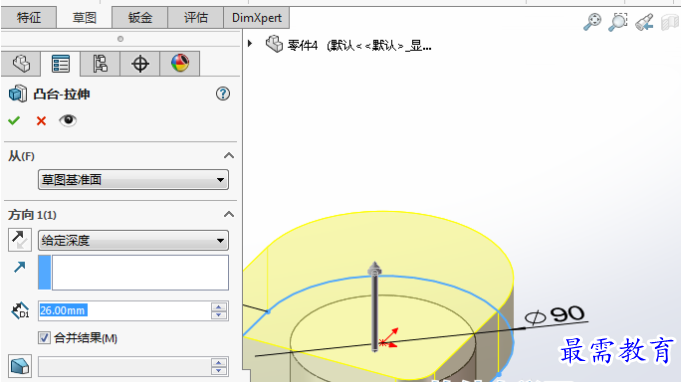The width and height of the screenshot is (682, 382).
Task: Click the Previous View icon
Action: pyautogui.click(x=644, y=22)
